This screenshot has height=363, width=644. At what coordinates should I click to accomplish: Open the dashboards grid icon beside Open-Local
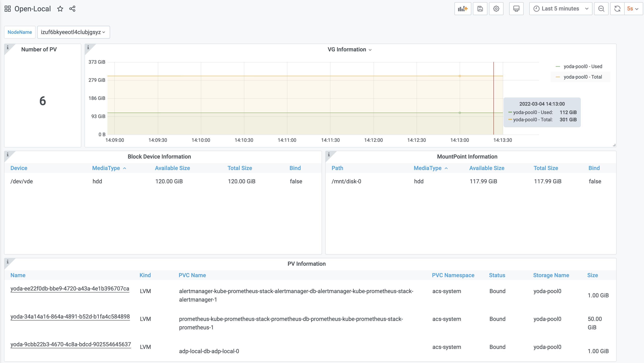(8, 9)
